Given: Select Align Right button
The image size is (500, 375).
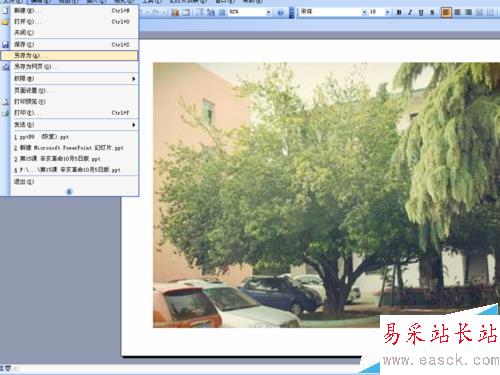Looking at the screenshot, I should [468, 12].
